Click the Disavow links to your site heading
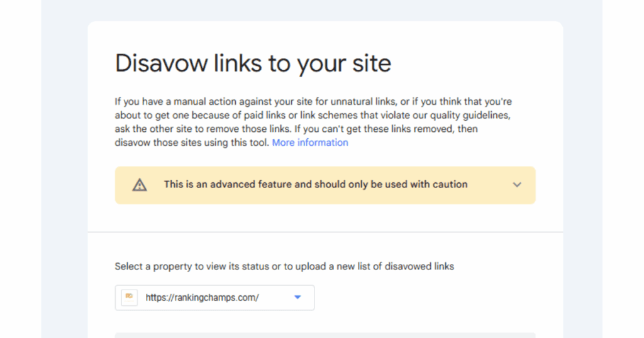Screen dimensions: 644x338 point(253,63)
